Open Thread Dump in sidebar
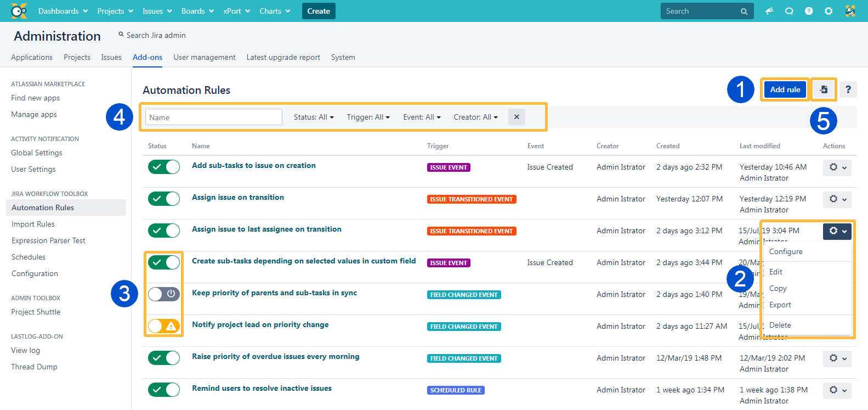The image size is (868, 410). pos(34,367)
